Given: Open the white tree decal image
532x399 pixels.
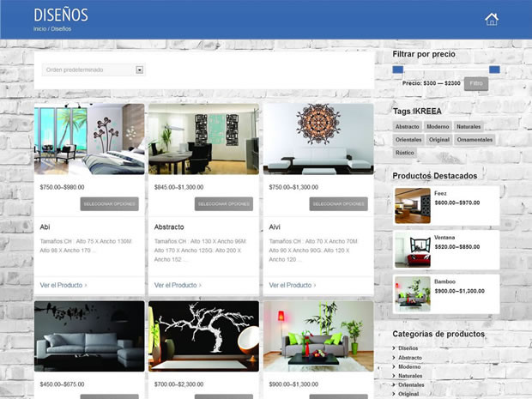Looking at the screenshot, I should point(203,336).
